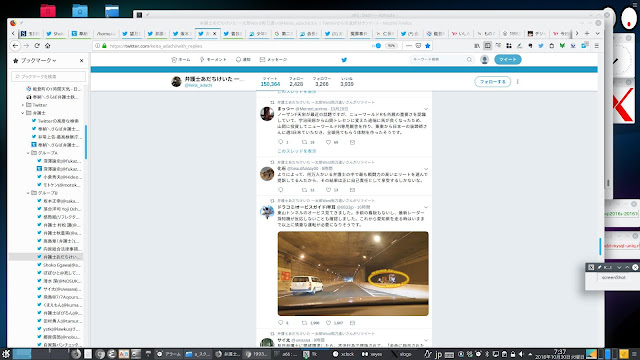Open Twitter モーメント in the nav bar
This screenshot has width=640, height=360.
(x=213, y=60)
